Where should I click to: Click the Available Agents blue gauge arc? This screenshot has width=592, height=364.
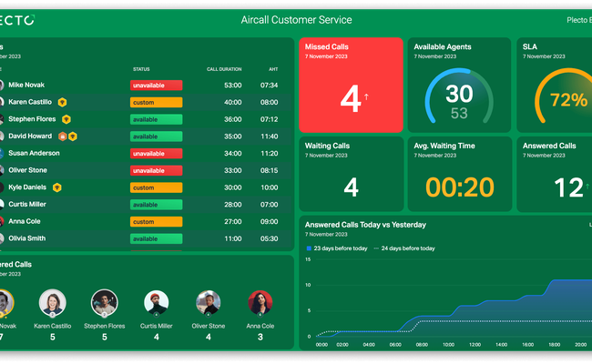point(433,90)
